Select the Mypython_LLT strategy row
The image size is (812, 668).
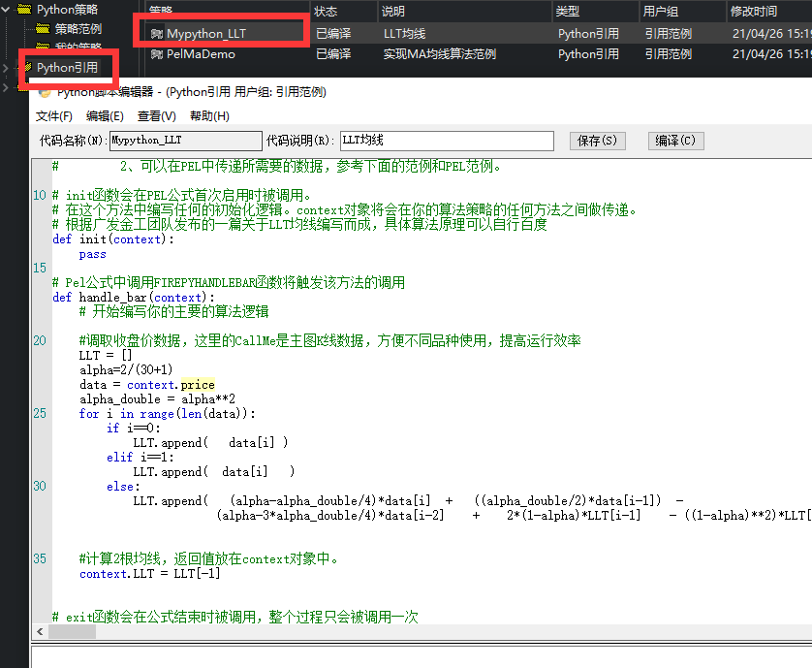tap(479, 34)
